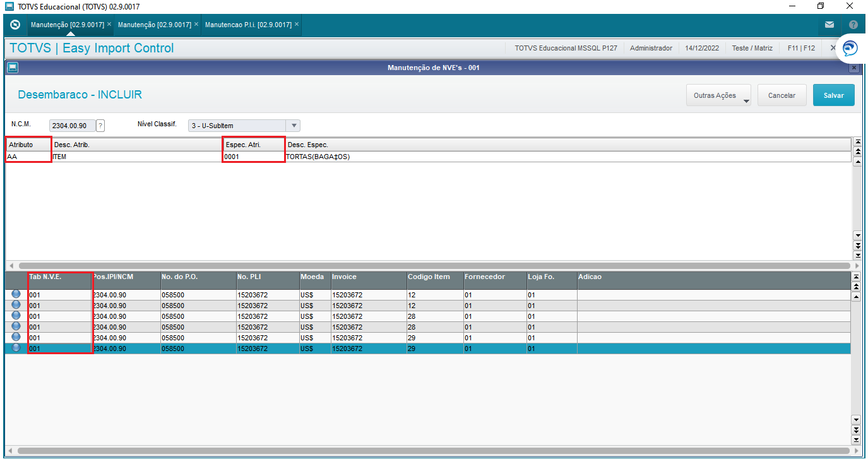Click the ? lookup button beside N.C.M.
This screenshot has height=459, width=868.
100,126
